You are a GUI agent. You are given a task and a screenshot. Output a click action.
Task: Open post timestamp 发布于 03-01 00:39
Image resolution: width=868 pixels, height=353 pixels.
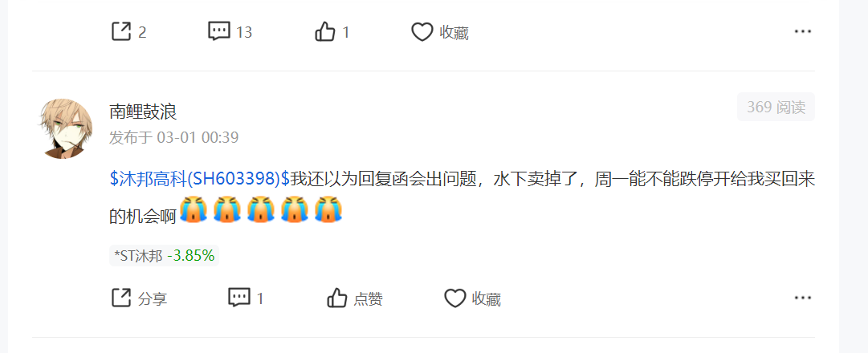coord(173,137)
